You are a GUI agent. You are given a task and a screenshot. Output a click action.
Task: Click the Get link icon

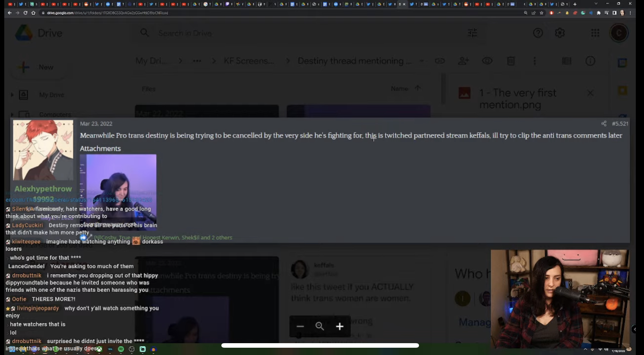439,61
